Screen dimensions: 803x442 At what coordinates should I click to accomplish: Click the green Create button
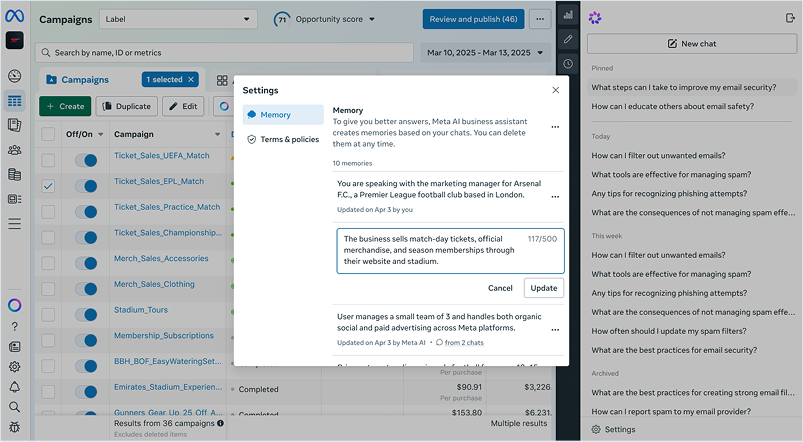65,106
